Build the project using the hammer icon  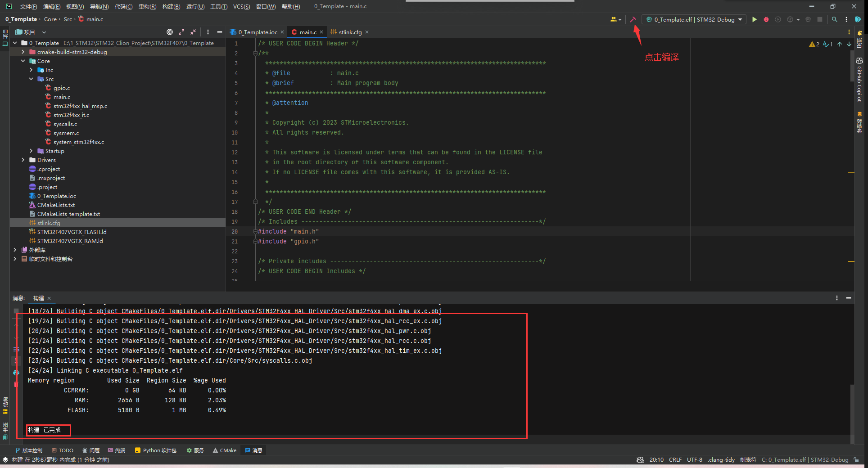[633, 19]
